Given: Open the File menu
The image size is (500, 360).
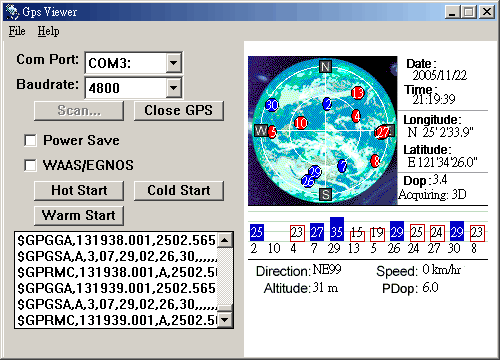Looking at the screenshot, I should click(x=17, y=31).
